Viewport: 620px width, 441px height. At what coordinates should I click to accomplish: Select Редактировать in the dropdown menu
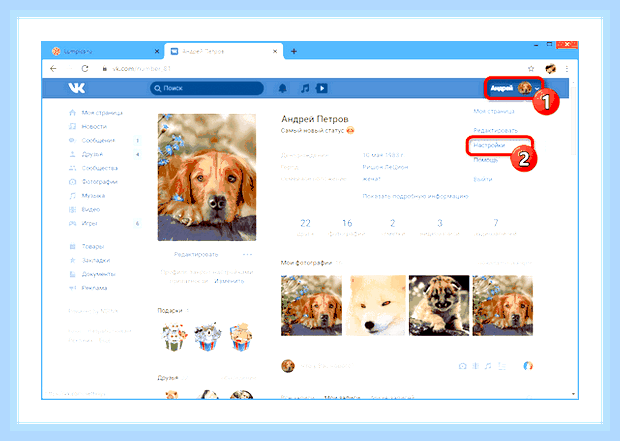coord(495,130)
